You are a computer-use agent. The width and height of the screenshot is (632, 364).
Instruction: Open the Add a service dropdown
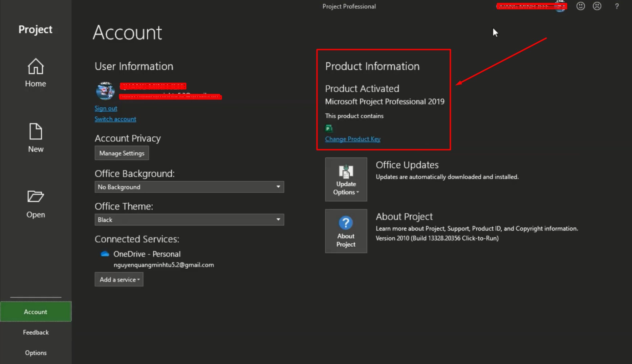(x=119, y=280)
